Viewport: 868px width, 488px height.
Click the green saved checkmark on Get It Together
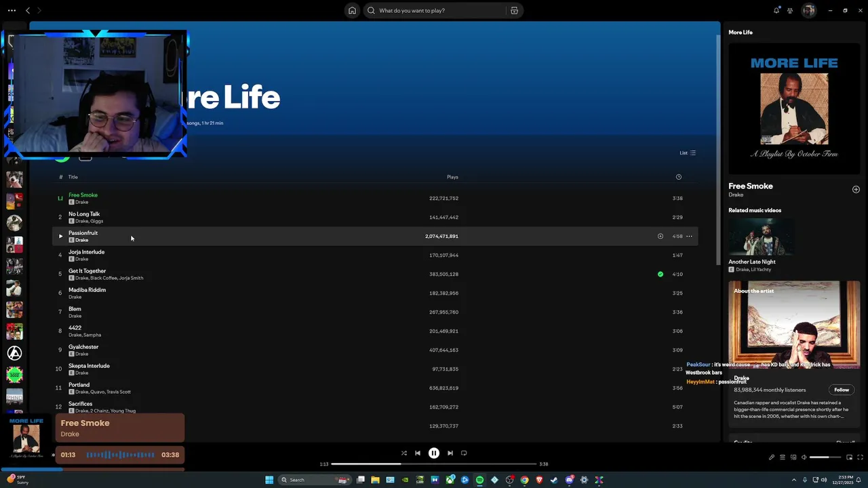(x=660, y=274)
